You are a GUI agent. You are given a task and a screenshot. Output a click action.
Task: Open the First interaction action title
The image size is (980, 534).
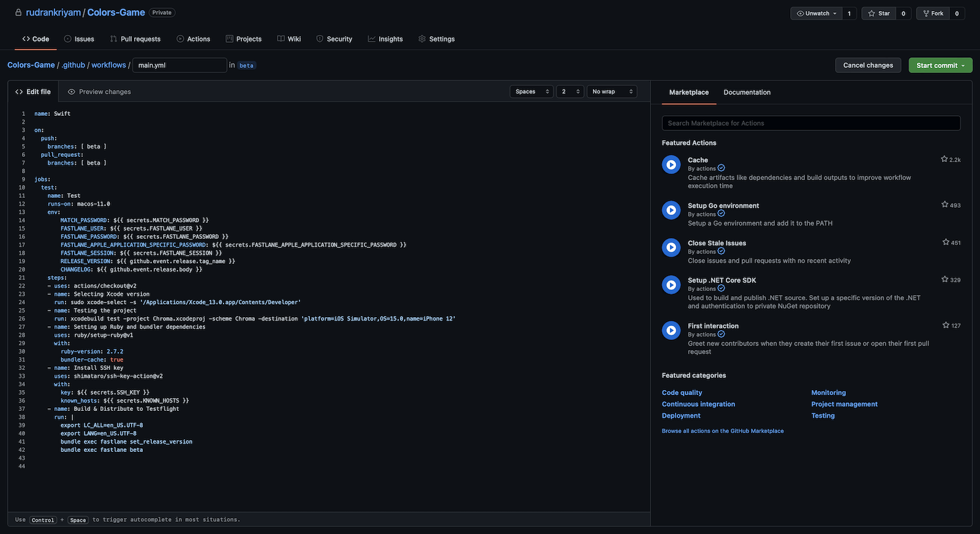tap(713, 326)
